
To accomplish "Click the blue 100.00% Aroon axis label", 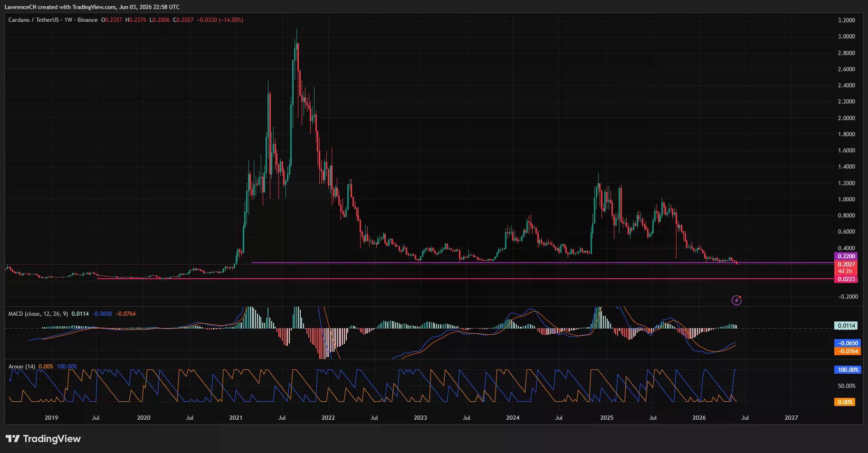I will (847, 369).
